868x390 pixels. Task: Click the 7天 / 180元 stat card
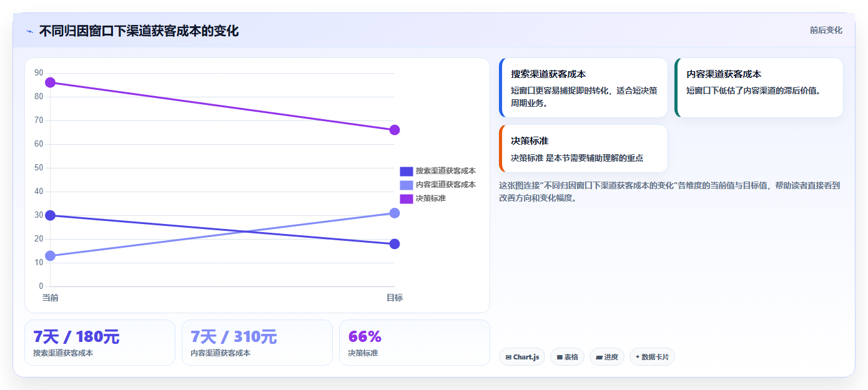coord(100,343)
